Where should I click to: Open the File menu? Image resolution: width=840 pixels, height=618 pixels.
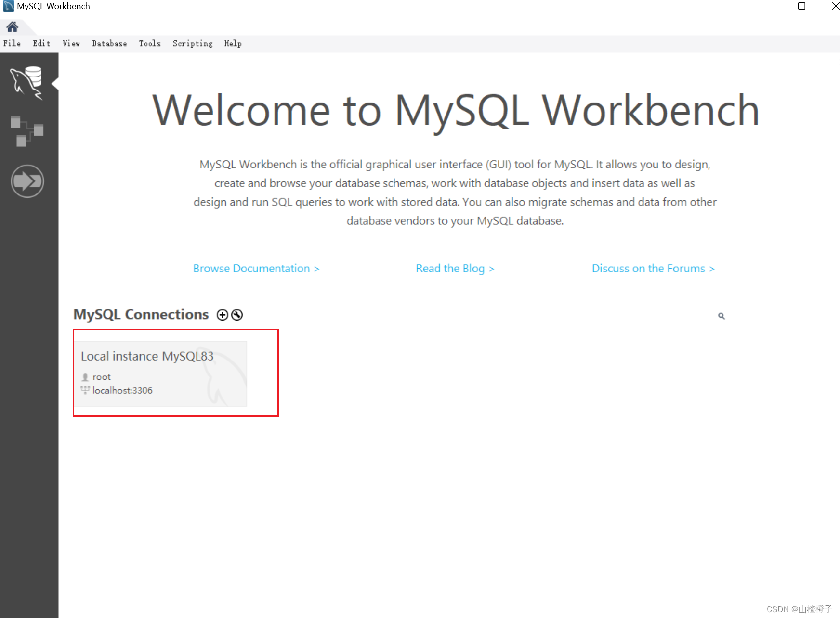coord(12,43)
